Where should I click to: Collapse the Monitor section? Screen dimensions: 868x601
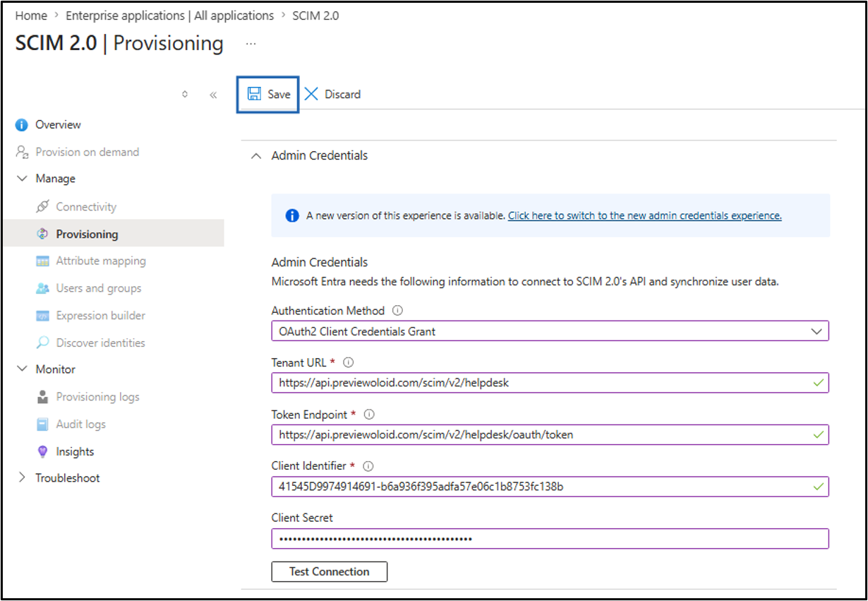tap(22, 369)
